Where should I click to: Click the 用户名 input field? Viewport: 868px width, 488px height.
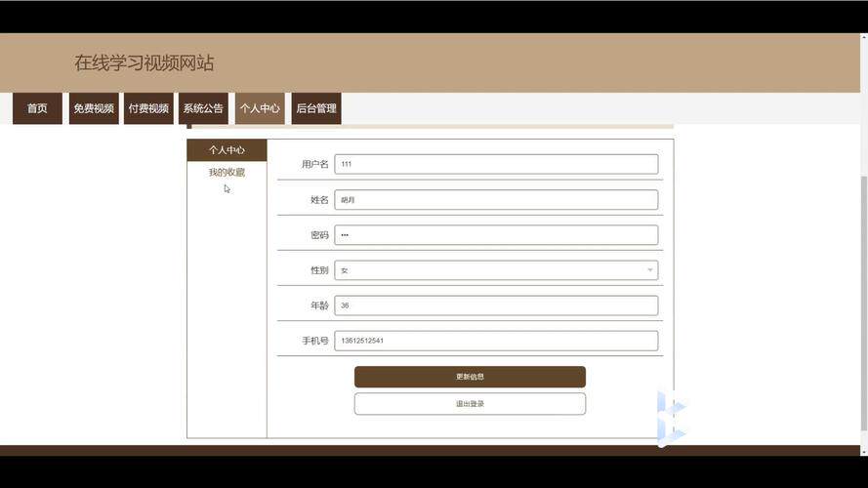pos(496,164)
